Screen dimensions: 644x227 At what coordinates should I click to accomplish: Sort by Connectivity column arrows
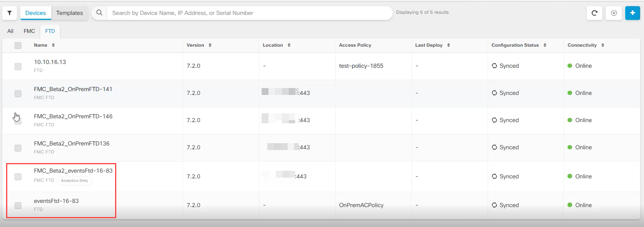pos(603,45)
